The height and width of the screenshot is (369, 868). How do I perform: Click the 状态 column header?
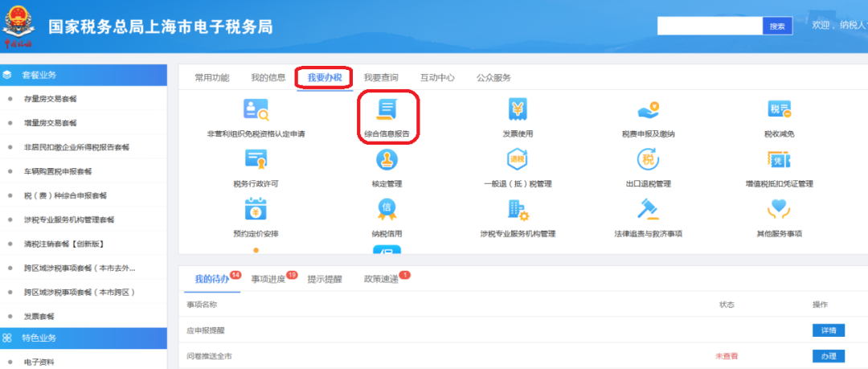727,305
